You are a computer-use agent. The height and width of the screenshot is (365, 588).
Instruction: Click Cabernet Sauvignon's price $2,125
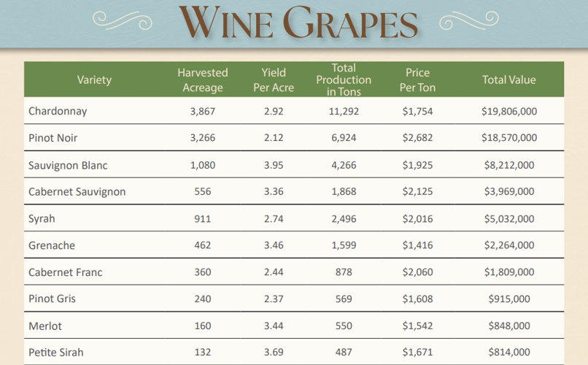(x=417, y=192)
